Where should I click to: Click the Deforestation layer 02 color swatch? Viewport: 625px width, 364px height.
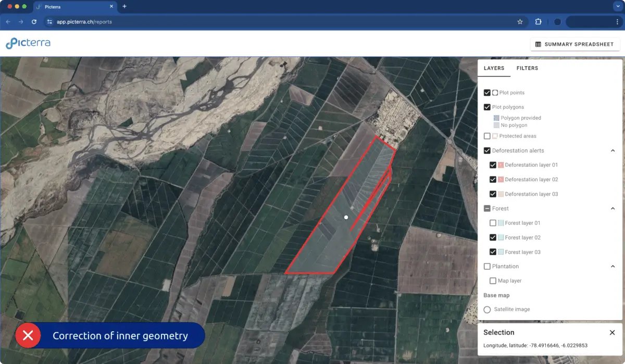coord(501,180)
